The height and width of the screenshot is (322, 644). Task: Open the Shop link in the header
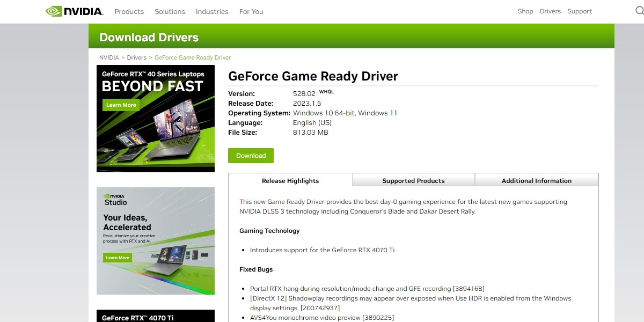coord(525,11)
